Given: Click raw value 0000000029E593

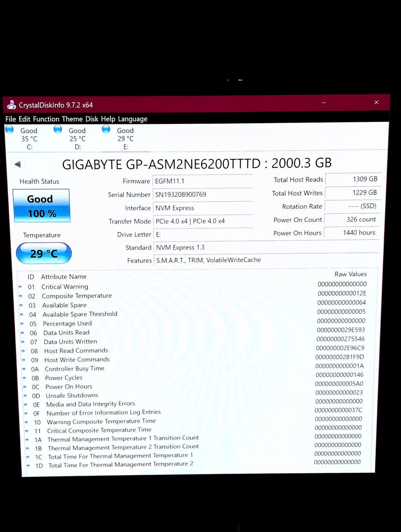Looking at the screenshot, I should (x=340, y=330).
